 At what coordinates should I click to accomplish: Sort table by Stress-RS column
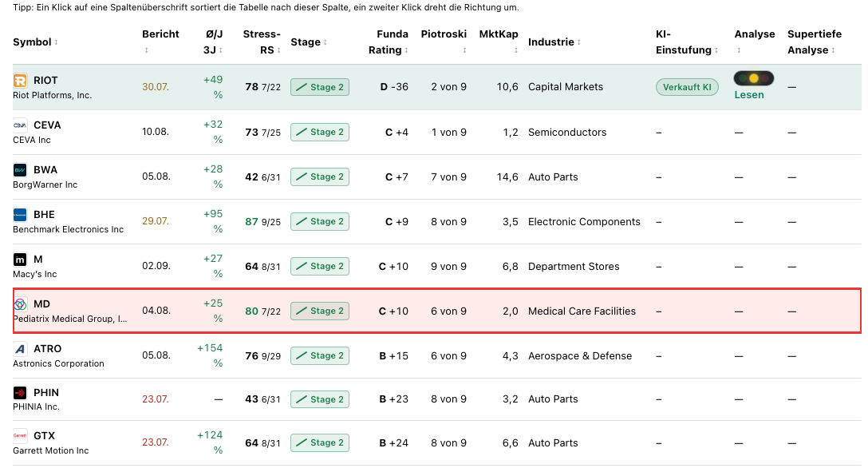pyautogui.click(x=262, y=42)
